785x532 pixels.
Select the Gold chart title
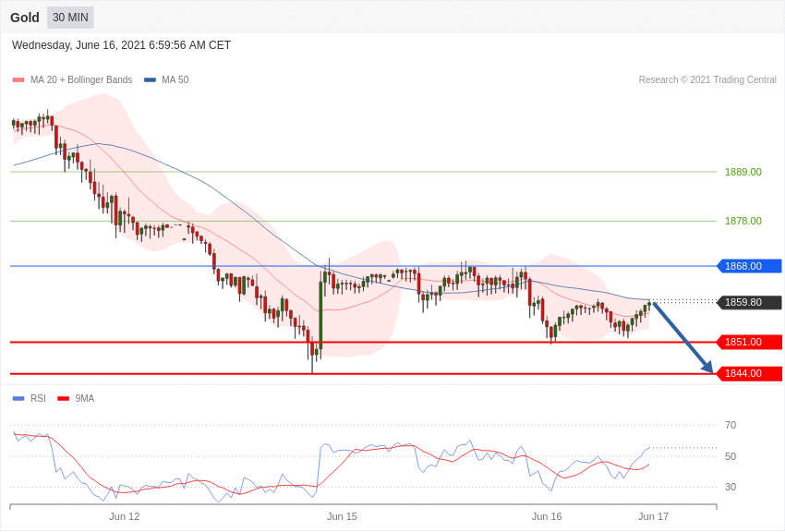(x=25, y=18)
